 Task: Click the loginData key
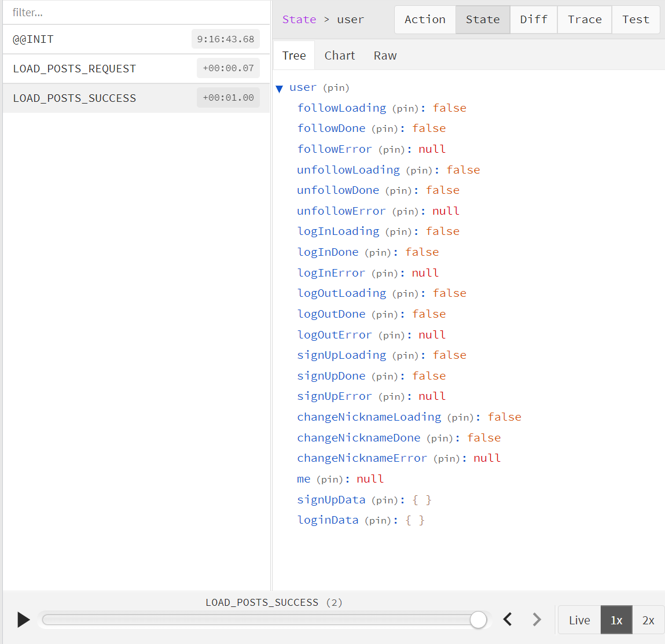click(328, 520)
